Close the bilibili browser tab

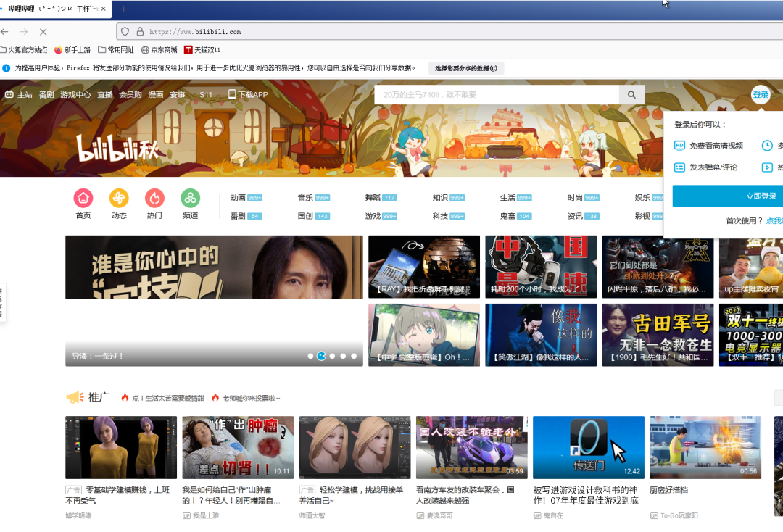click(104, 9)
